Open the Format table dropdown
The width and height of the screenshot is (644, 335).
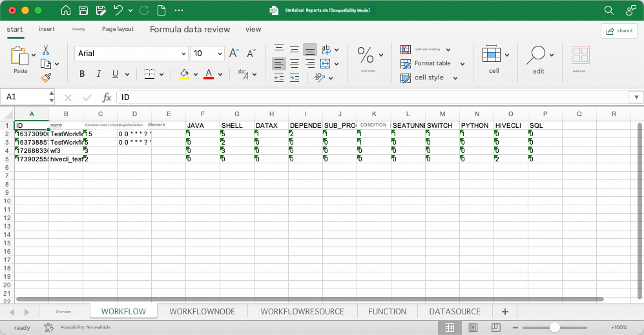click(462, 64)
